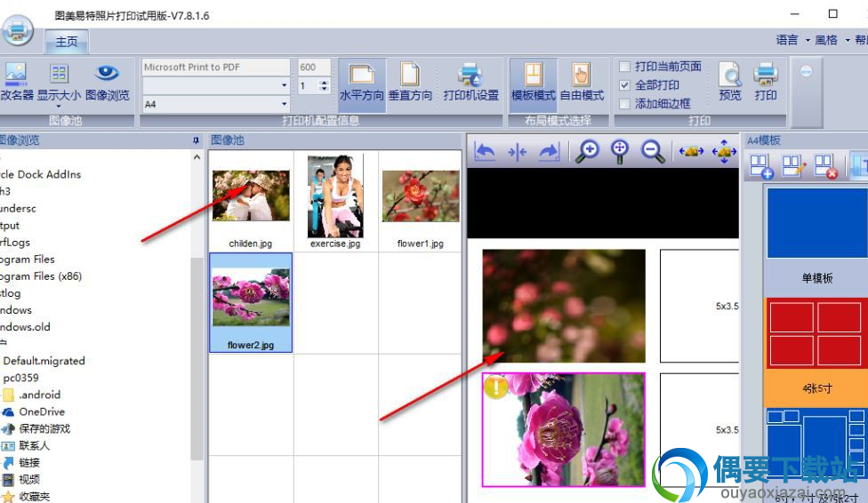Rotate the image left in the layout toolbar
Image resolution: width=868 pixels, height=503 pixels.
[486, 151]
